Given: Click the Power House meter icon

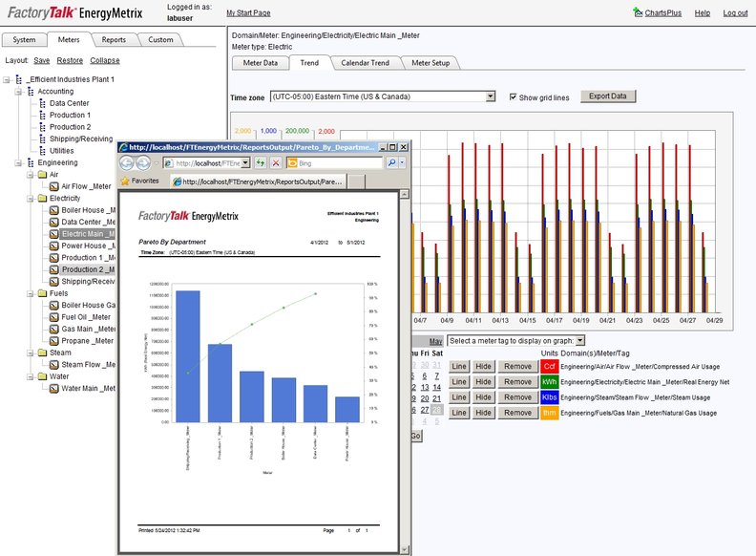Looking at the screenshot, I should (x=54, y=246).
